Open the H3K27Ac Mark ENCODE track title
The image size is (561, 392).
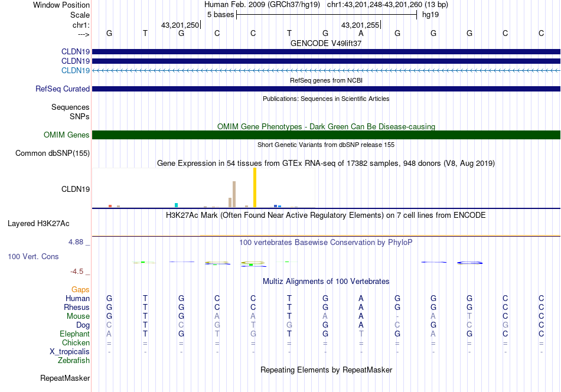pyautogui.click(x=326, y=215)
